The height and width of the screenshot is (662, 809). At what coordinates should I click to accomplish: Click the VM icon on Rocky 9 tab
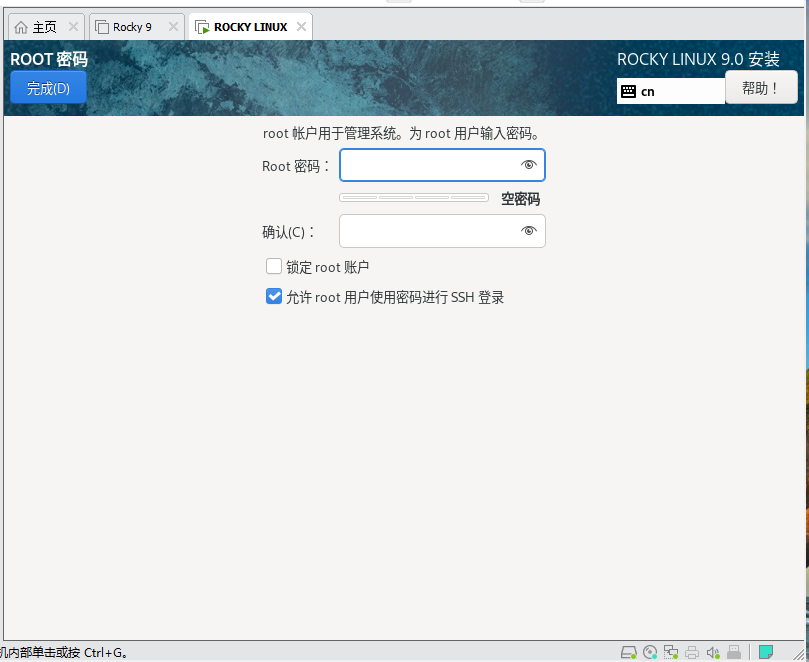(102, 27)
